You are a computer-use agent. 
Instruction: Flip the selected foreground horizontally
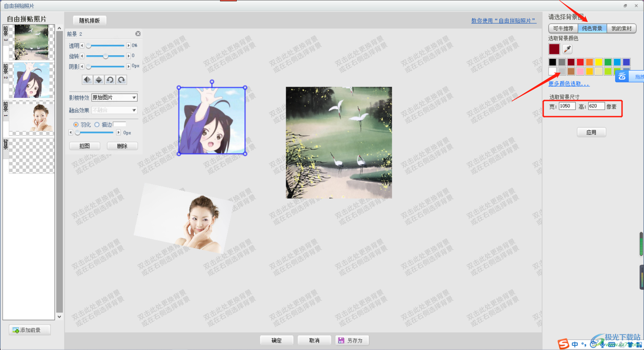click(x=87, y=80)
